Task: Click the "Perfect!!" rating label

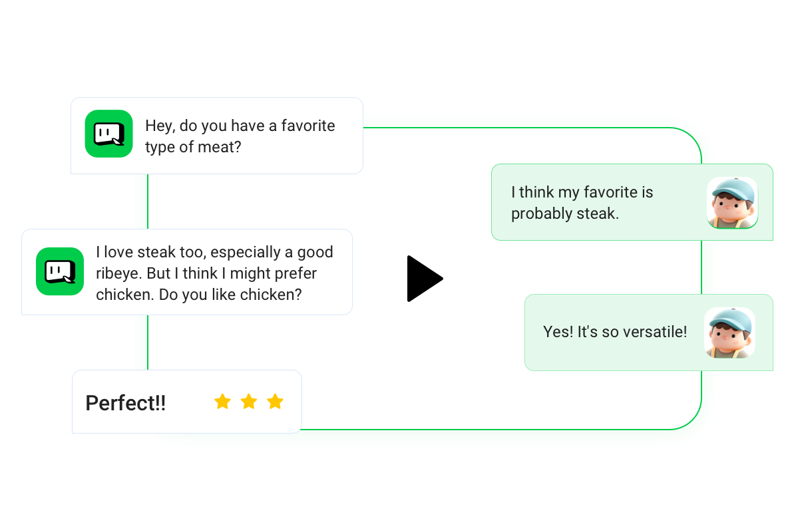Action: (x=126, y=403)
